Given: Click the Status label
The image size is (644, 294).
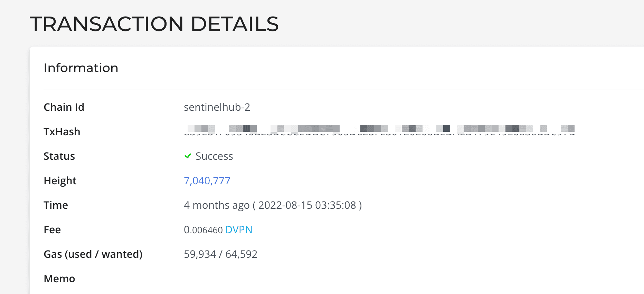Looking at the screenshot, I should coord(59,156).
